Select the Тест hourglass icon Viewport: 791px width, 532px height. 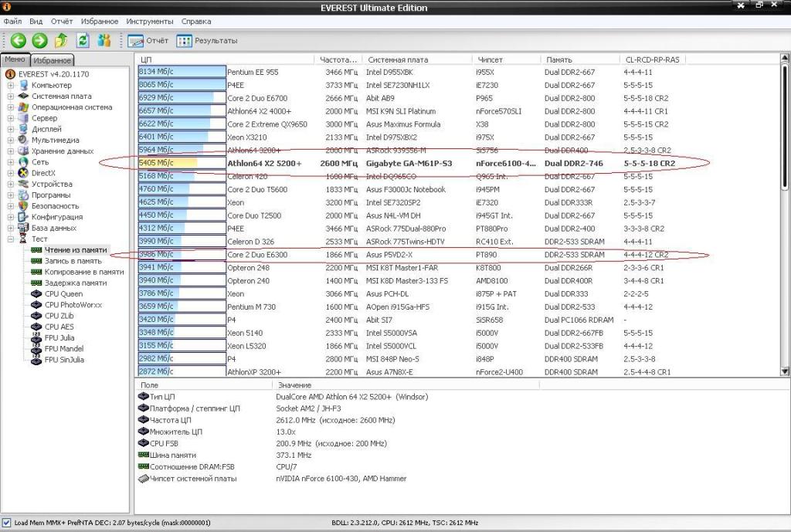pyautogui.click(x=23, y=239)
